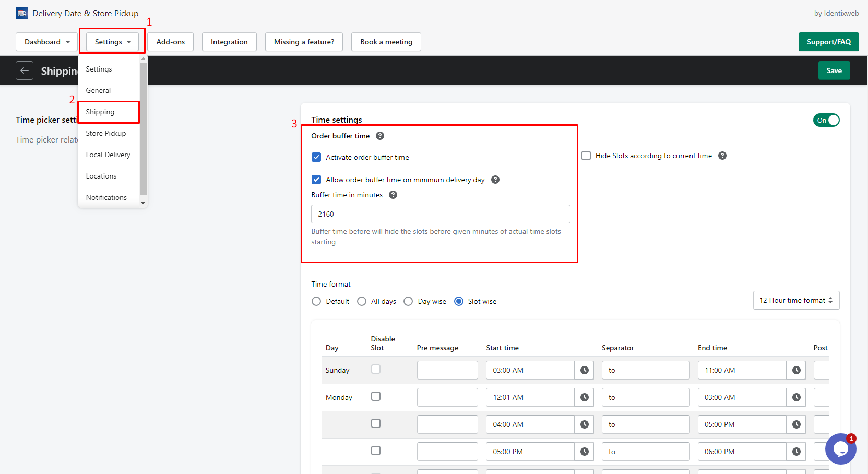Save the shipping settings
Screen dimensions: 868x474
[834, 70]
